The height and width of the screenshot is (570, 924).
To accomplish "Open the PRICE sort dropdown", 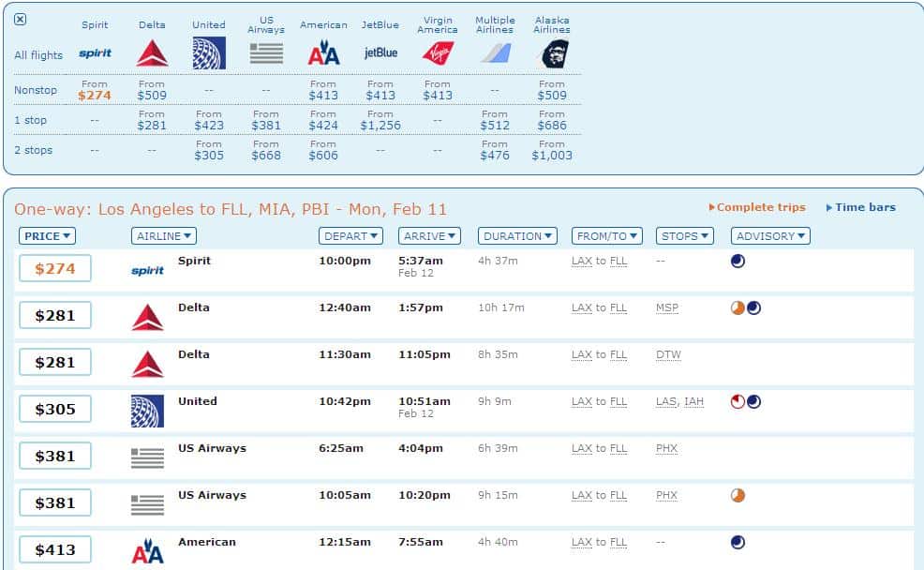I will click(47, 235).
